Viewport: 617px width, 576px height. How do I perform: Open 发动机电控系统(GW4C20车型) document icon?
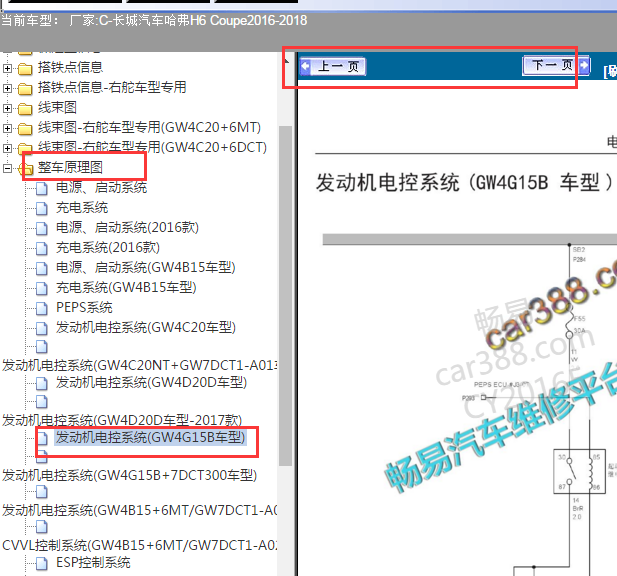42,328
